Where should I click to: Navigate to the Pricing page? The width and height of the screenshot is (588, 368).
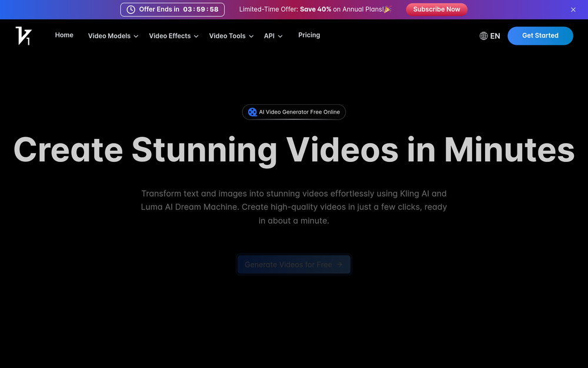(309, 35)
